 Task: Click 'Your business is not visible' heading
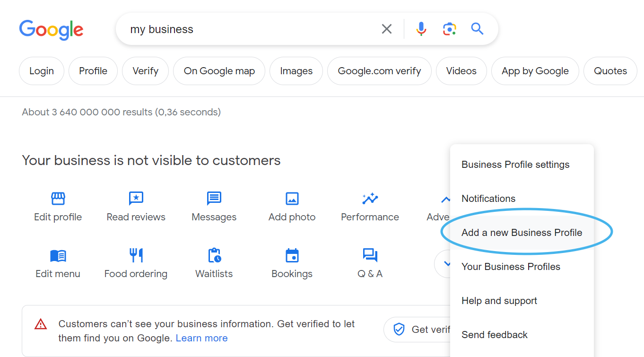(151, 160)
